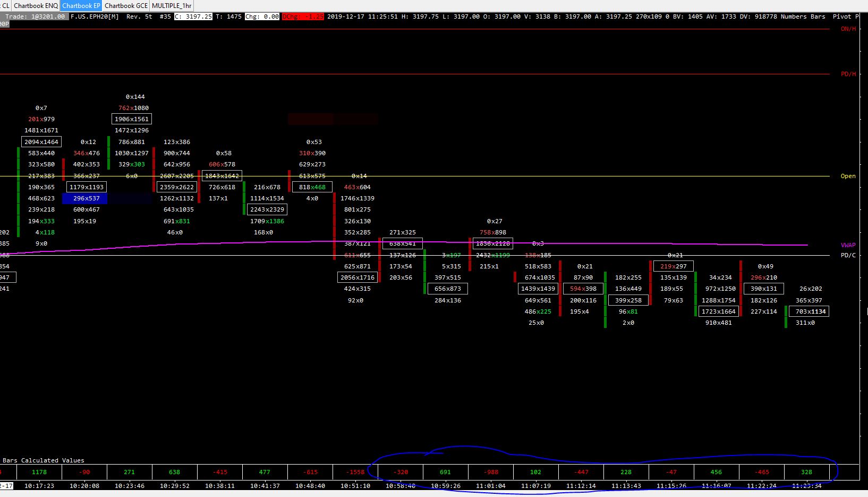Click the boxed 1723x1664 footprint cell
This screenshot has width=868, height=497.
(719, 311)
